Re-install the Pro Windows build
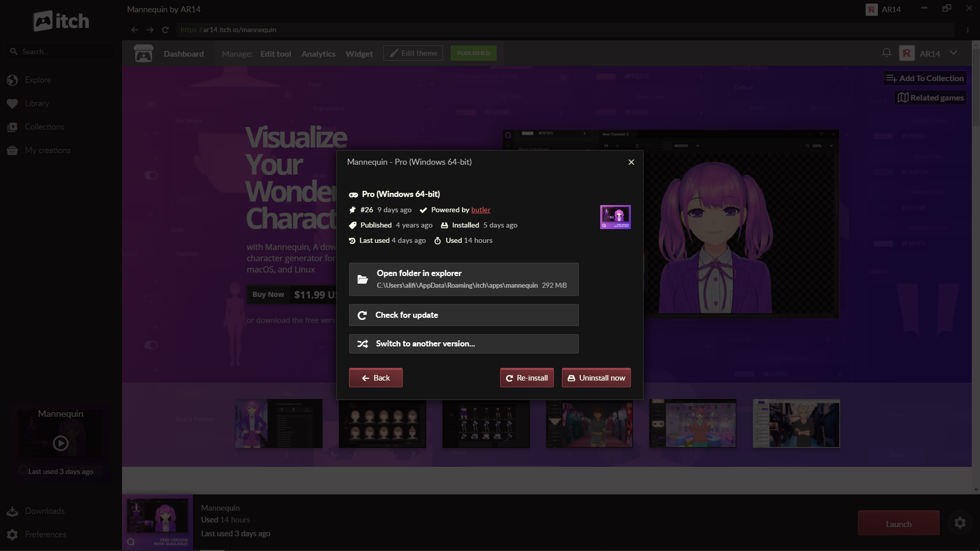 [x=527, y=378]
